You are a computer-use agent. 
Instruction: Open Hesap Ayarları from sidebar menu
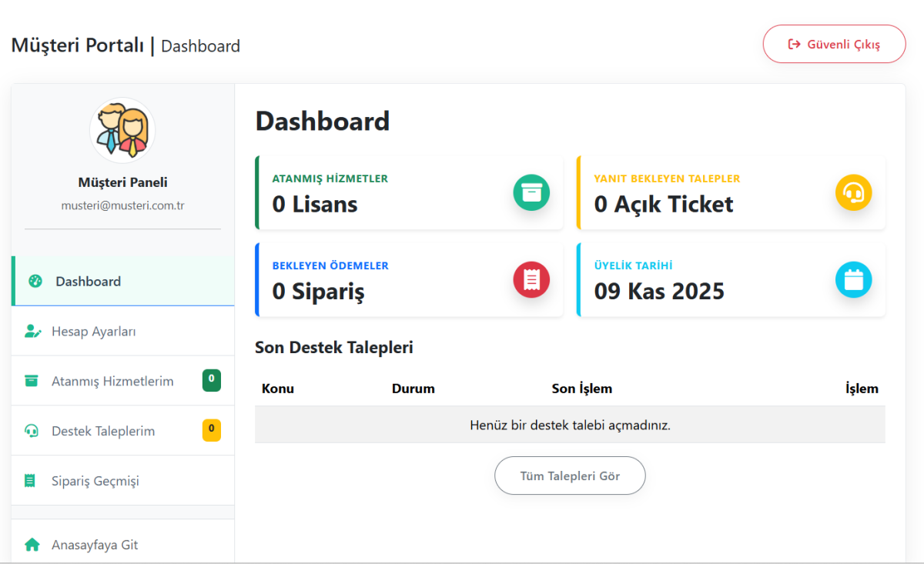tap(94, 332)
